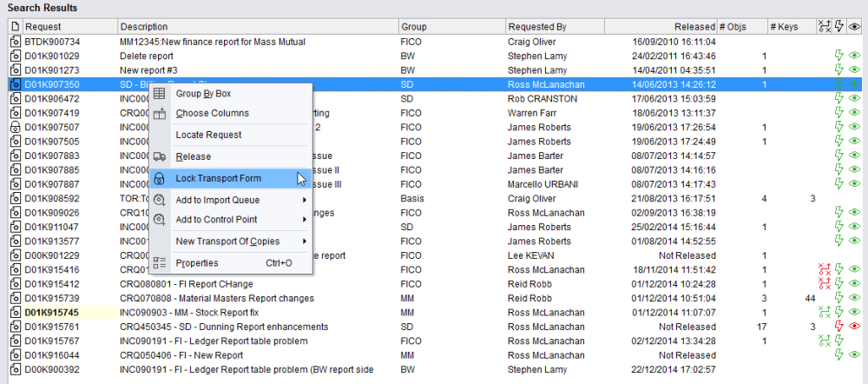Screen dimensions: 868x384
Task: Toggle the eye icon on row D01K907419
Action: coord(855,113)
